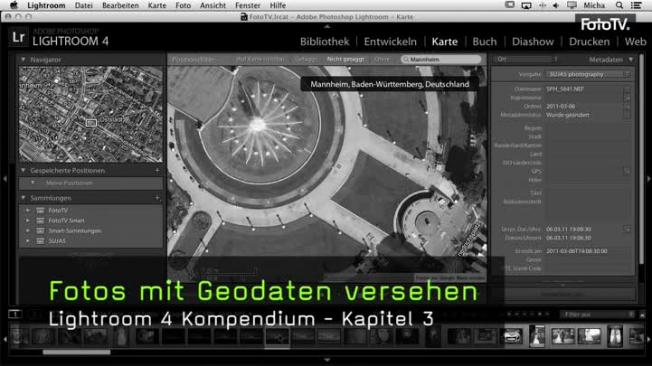This screenshot has width=652, height=366.
Task: Select the Getaggt location filter
Action: [305, 59]
